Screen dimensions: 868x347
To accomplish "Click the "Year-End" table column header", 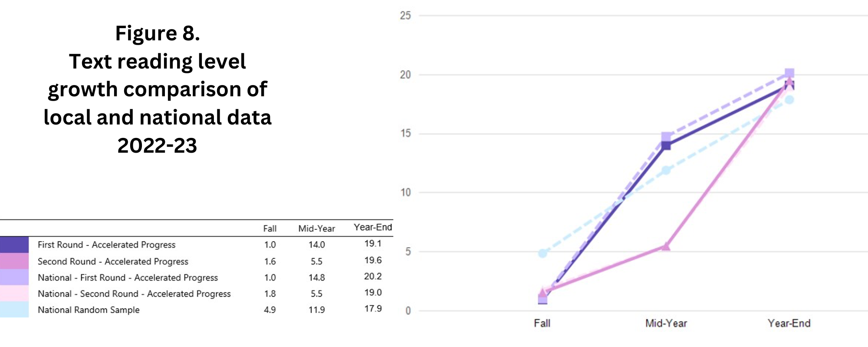I will [372, 227].
